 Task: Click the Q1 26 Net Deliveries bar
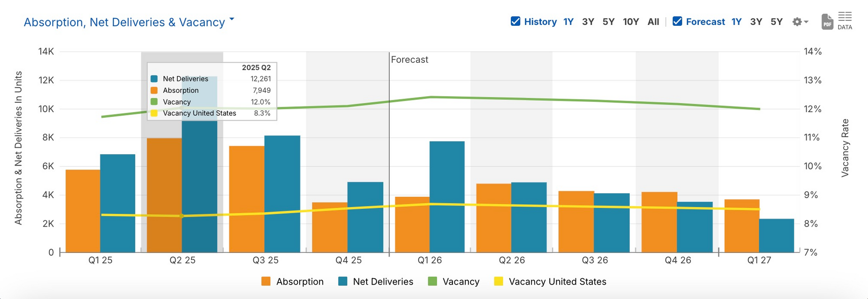447,197
